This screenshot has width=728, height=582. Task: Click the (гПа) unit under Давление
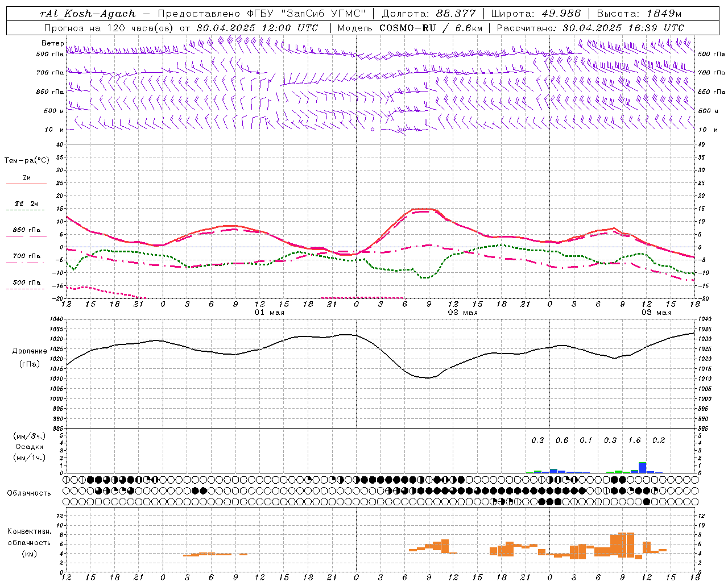(x=29, y=364)
